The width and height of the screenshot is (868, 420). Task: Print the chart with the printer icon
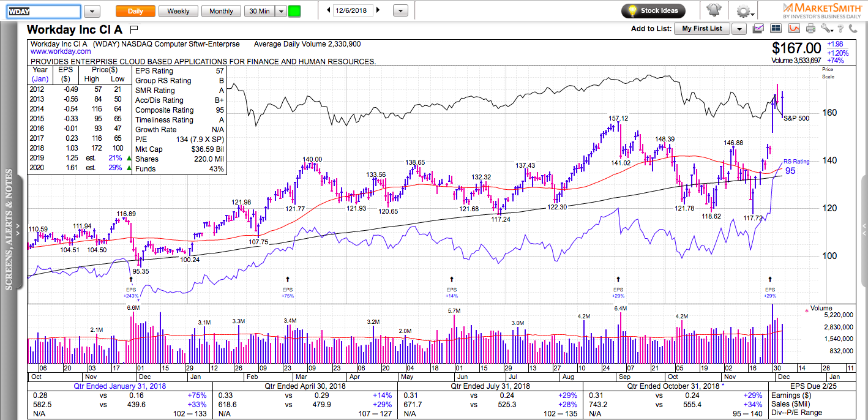[811, 28]
